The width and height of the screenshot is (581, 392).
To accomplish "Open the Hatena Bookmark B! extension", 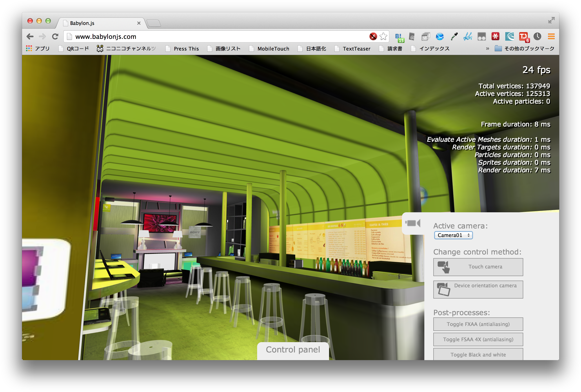I will 399,37.
